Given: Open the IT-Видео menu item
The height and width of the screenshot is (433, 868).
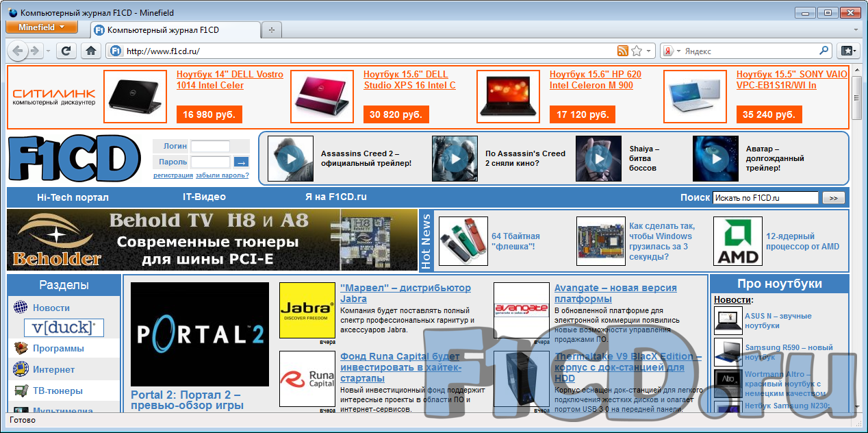Looking at the screenshot, I should tap(204, 197).
